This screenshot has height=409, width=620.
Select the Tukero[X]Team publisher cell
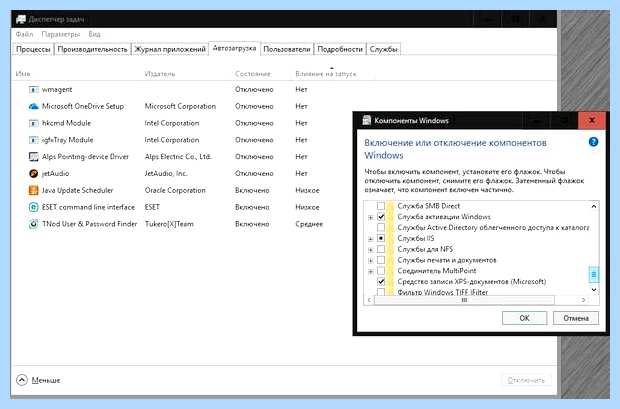click(x=169, y=224)
